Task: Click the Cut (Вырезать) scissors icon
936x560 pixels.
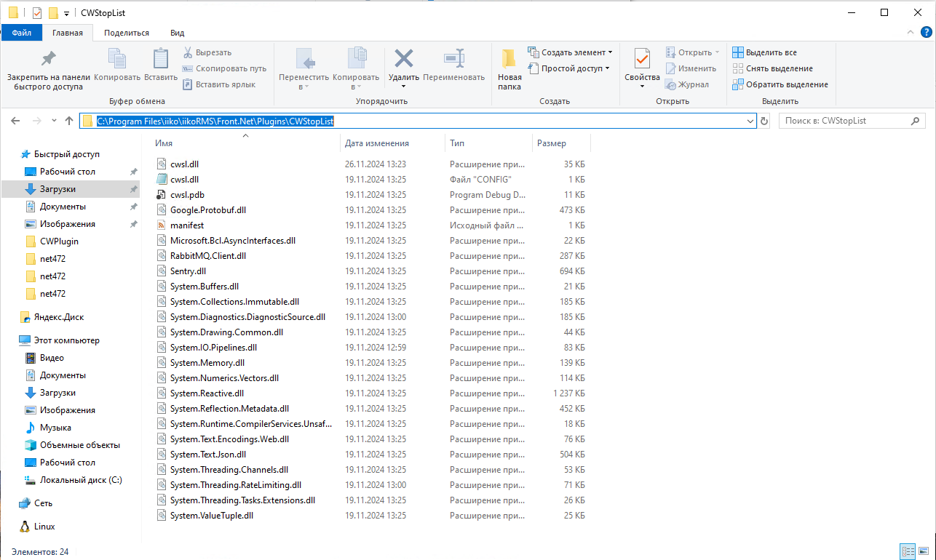Action: click(187, 52)
